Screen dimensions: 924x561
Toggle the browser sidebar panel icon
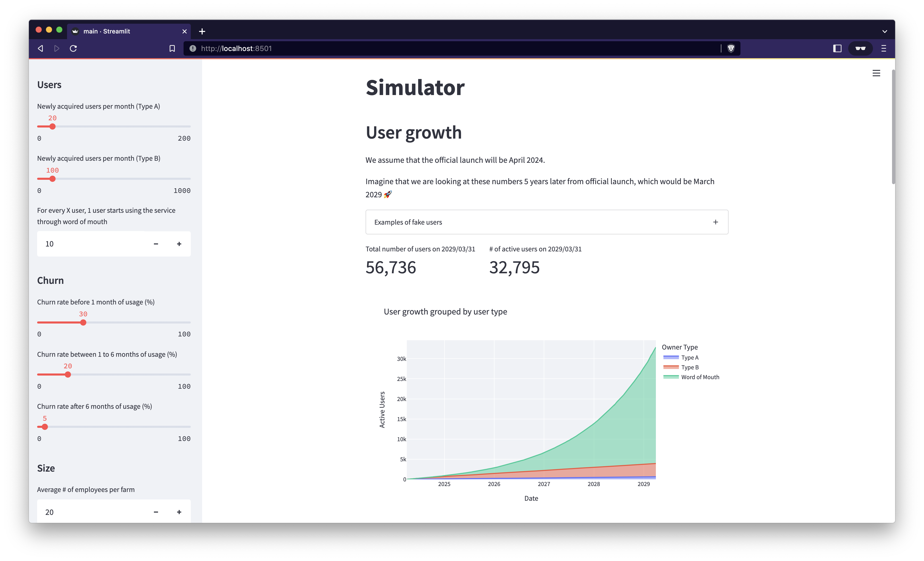pos(837,48)
